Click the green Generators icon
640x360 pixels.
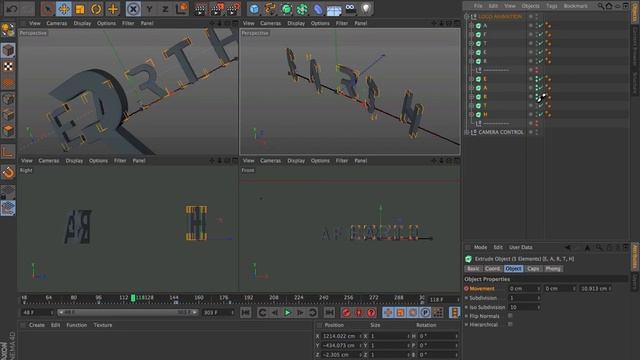(287, 9)
